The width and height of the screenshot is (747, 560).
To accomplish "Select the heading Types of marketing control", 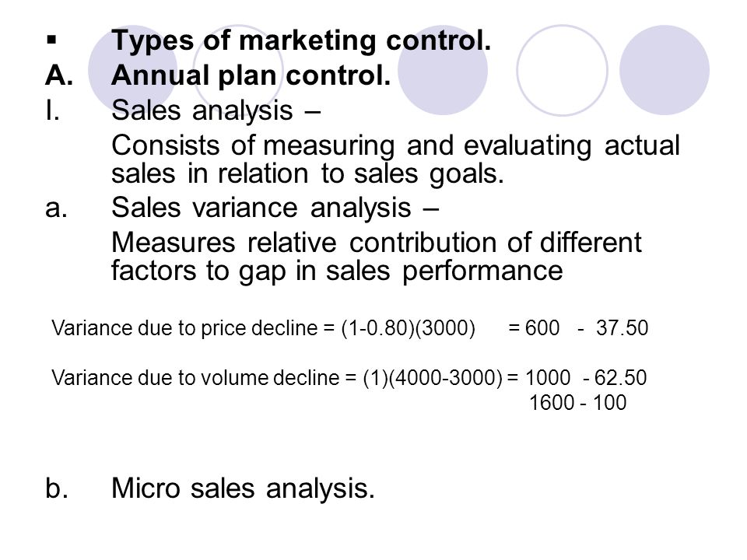I will click(301, 40).
